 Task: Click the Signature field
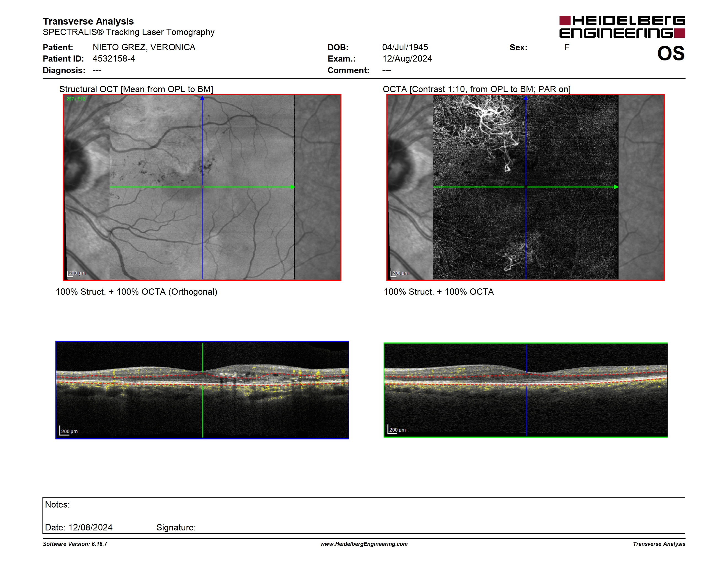(x=176, y=528)
